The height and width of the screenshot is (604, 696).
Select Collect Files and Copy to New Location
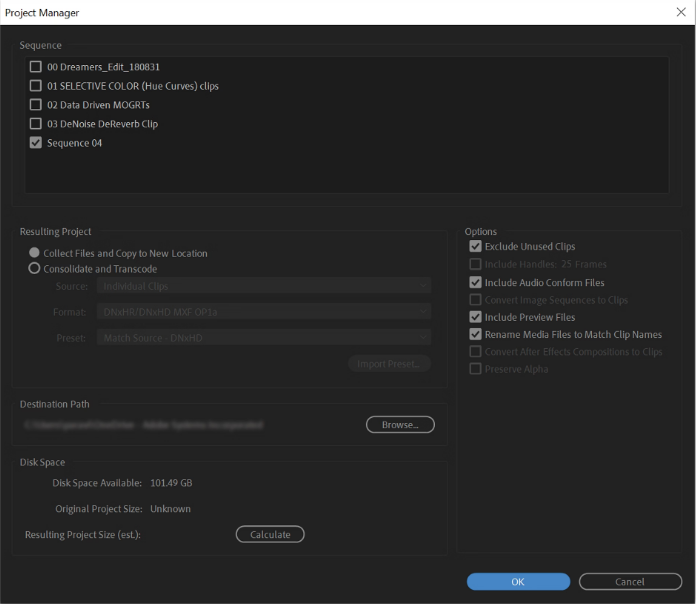click(x=35, y=253)
